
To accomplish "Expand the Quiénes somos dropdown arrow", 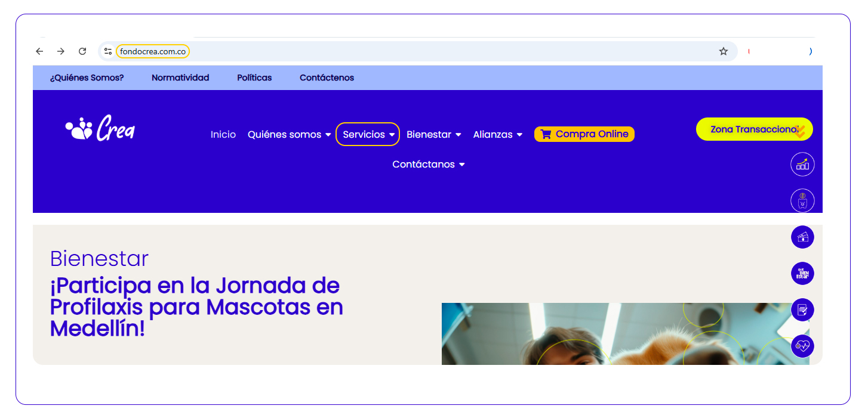I will pyautogui.click(x=328, y=135).
